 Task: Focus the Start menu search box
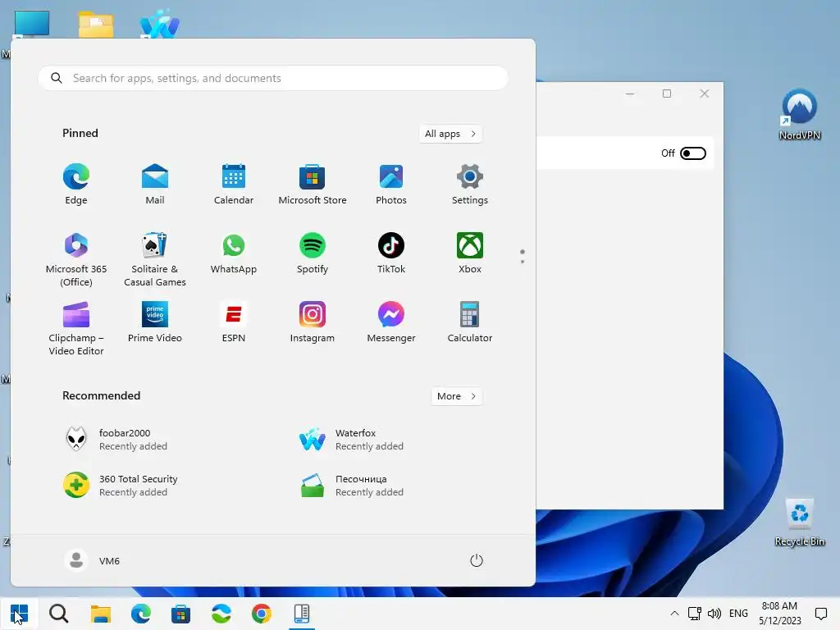272,78
